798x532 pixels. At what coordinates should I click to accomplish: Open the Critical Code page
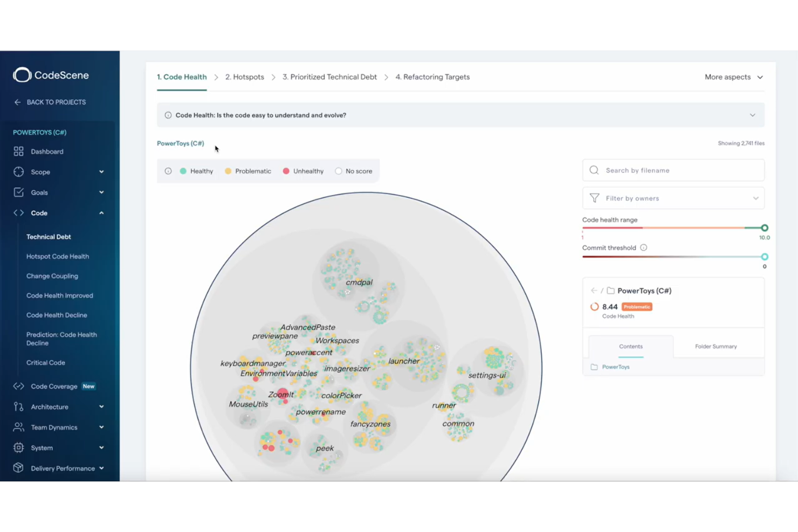(x=46, y=363)
